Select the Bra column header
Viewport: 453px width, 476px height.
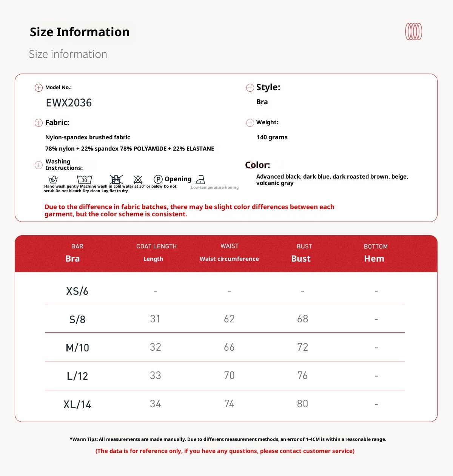72,259
